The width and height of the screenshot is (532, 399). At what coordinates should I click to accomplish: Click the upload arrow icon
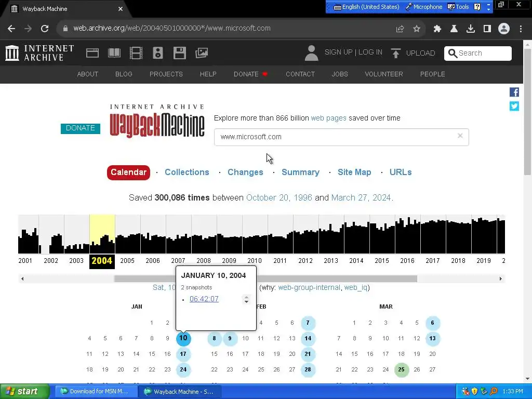[x=395, y=53]
